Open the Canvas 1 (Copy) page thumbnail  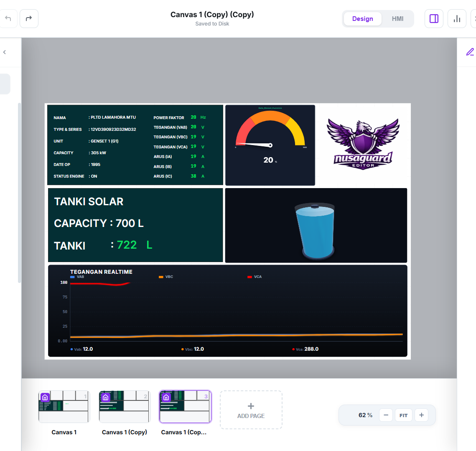click(x=124, y=407)
